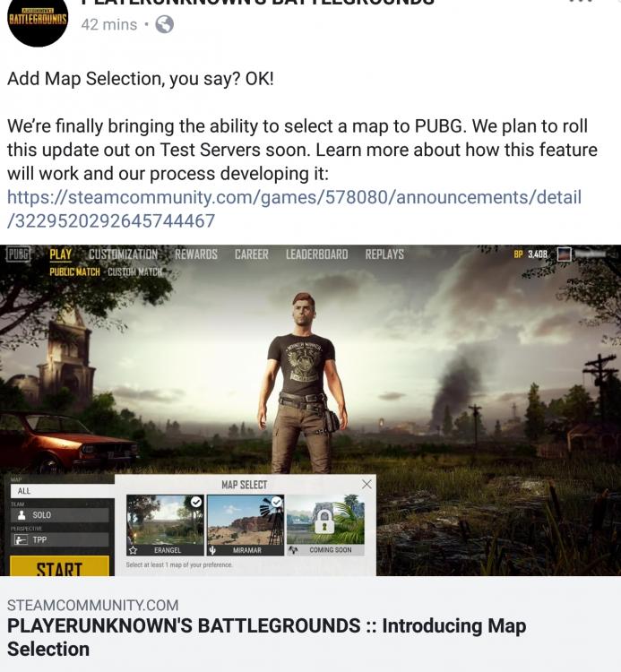Screen dimensions: 621x672
Task: Click the public globe privacy icon
Action: point(165,24)
